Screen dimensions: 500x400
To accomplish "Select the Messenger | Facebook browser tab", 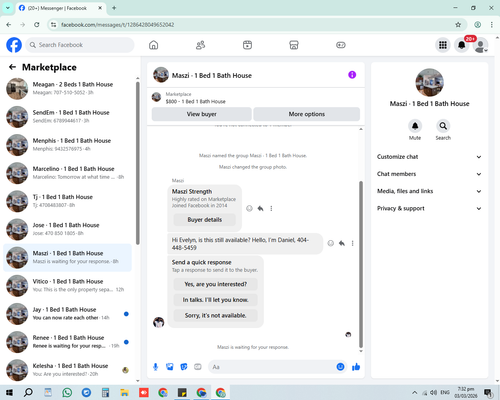I will coord(61,8).
